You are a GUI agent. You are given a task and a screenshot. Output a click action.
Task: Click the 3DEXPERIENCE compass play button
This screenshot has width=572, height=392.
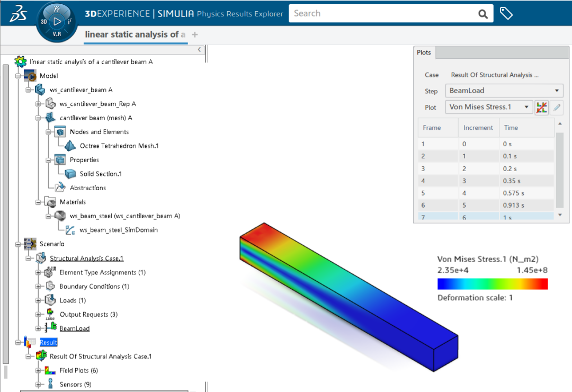(58, 22)
